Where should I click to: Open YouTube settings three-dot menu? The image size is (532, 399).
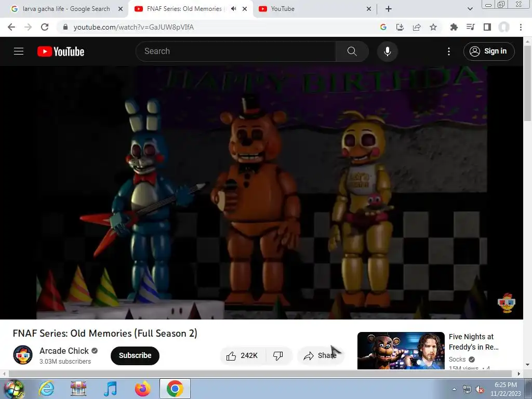pos(448,51)
